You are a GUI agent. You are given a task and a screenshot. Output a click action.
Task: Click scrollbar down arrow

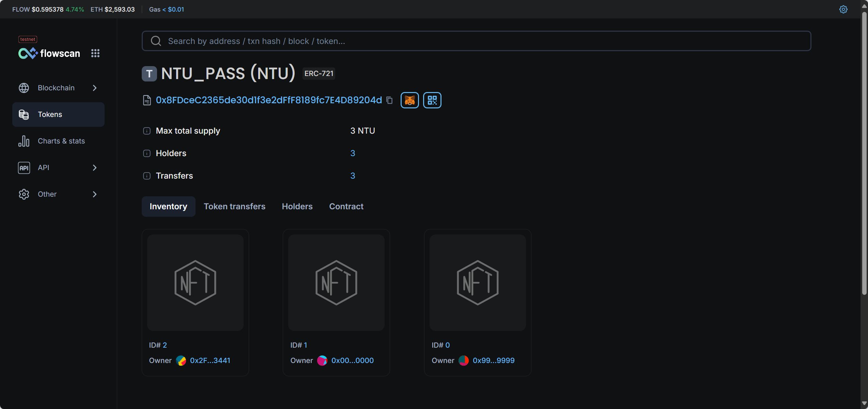[x=864, y=404]
